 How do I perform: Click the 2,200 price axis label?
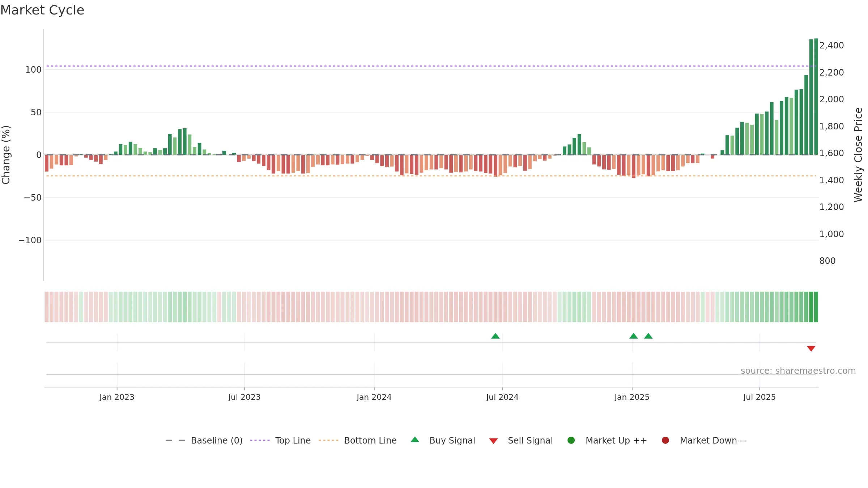point(831,73)
